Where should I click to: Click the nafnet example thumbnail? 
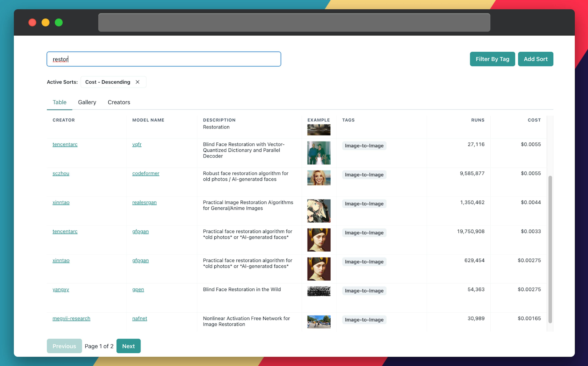[319, 322]
